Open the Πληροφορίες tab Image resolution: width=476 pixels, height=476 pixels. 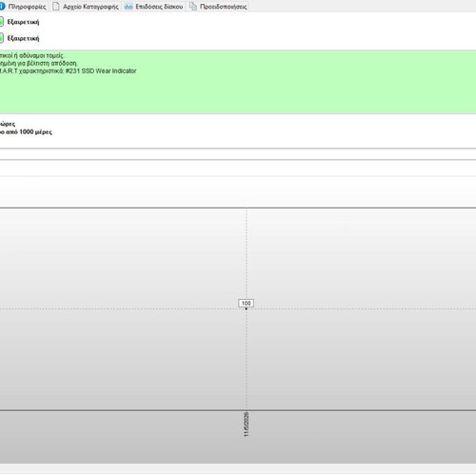[x=24, y=7]
